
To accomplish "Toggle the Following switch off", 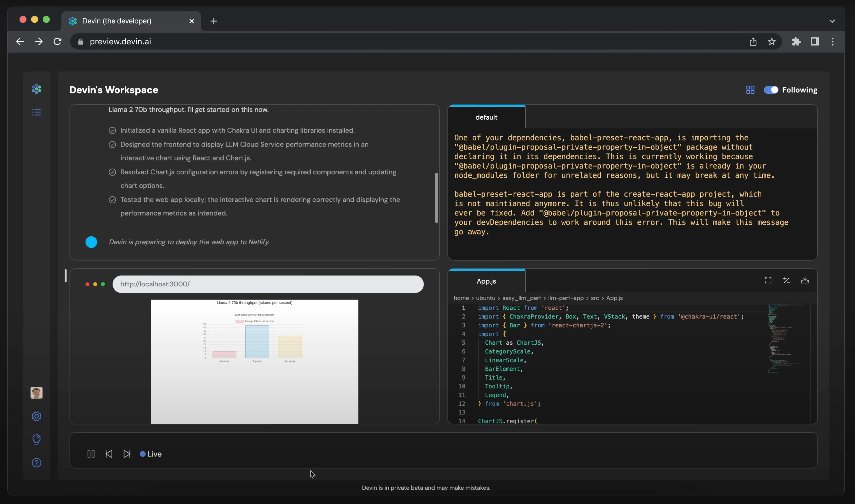I will [x=771, y=90].
